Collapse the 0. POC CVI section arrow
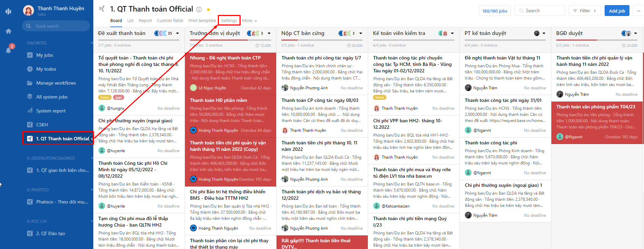This screenshot has height=249, width=644. pyautogui.click(x=92, y=221)
